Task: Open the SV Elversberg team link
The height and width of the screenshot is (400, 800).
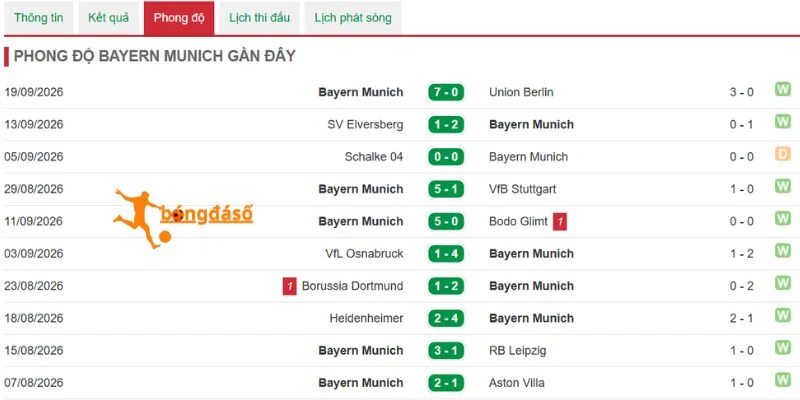Action: (365, 124)
